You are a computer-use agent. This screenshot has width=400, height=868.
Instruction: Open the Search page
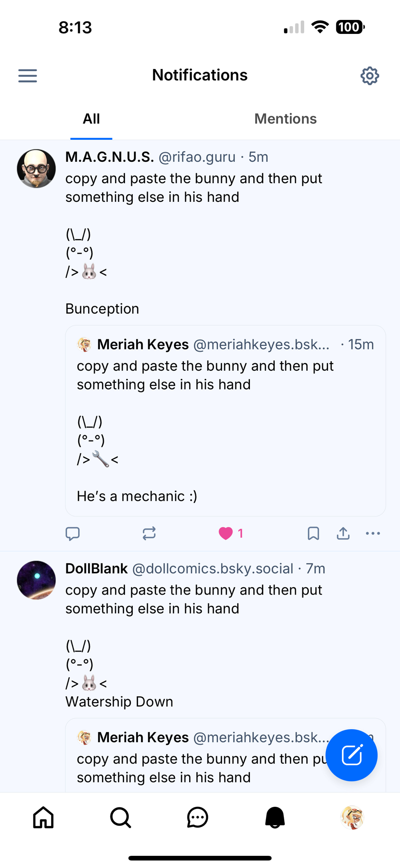[121, 818]
